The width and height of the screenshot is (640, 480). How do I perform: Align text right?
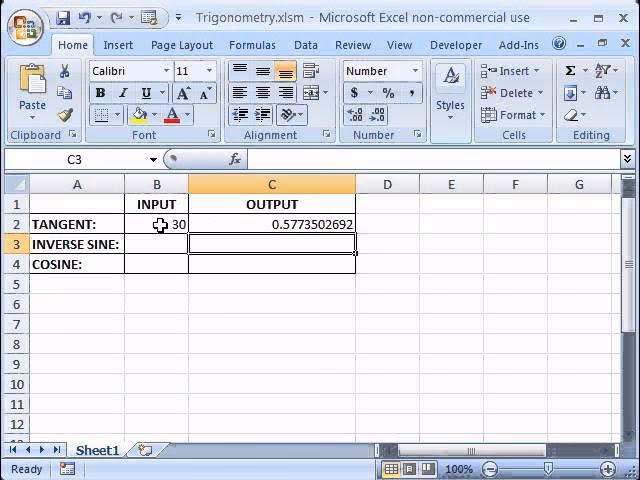tap(285, 93)
